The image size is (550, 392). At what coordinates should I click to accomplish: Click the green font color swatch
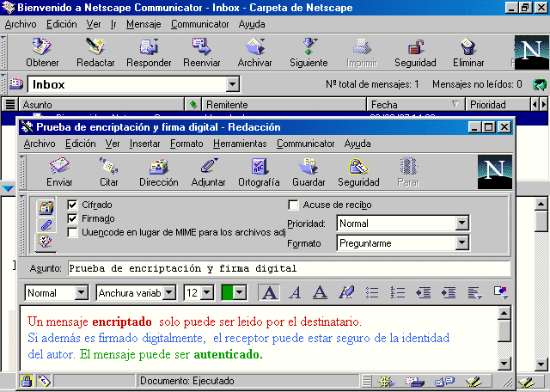click(227, 292)
